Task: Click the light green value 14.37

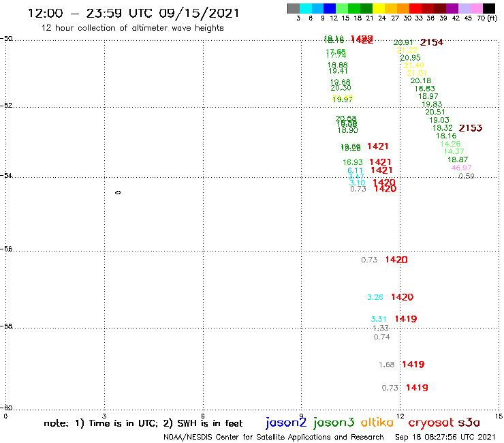Action: pyautogui.click(x=454, y=151)
